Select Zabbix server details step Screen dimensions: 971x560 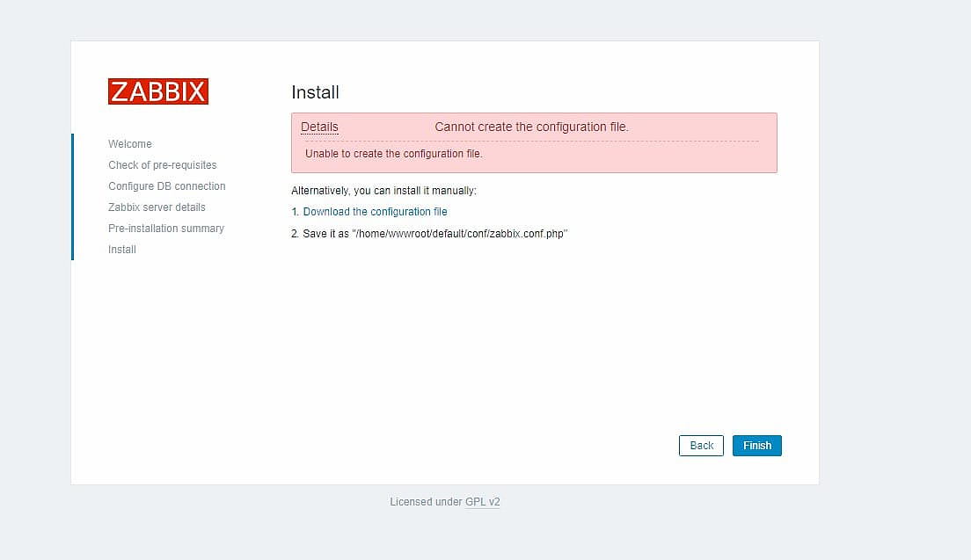coord(157,207)
